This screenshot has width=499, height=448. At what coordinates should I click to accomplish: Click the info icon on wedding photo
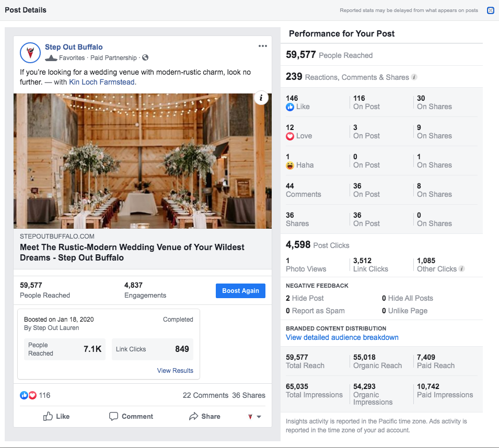click(x=261, y=98)
